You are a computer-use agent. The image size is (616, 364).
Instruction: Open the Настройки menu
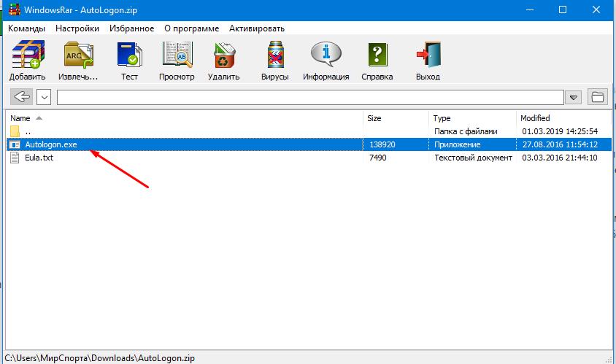(x=77, y=28)
